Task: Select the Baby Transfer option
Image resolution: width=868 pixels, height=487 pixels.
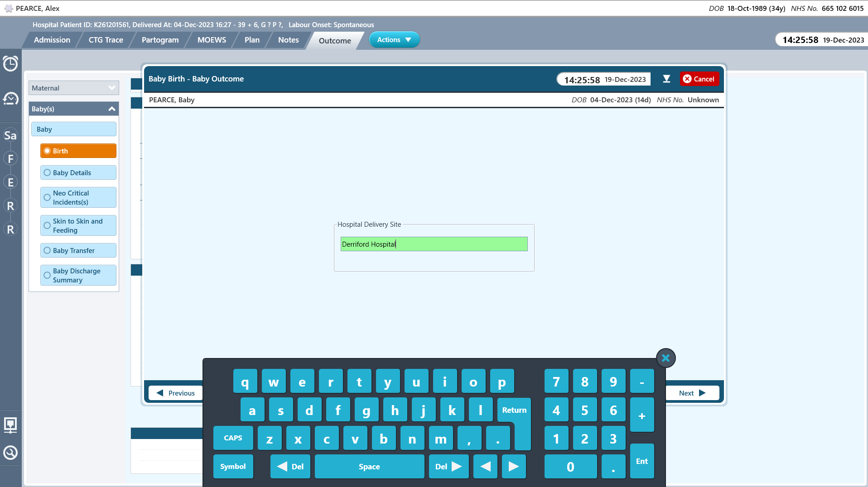Action: point(78,250)
